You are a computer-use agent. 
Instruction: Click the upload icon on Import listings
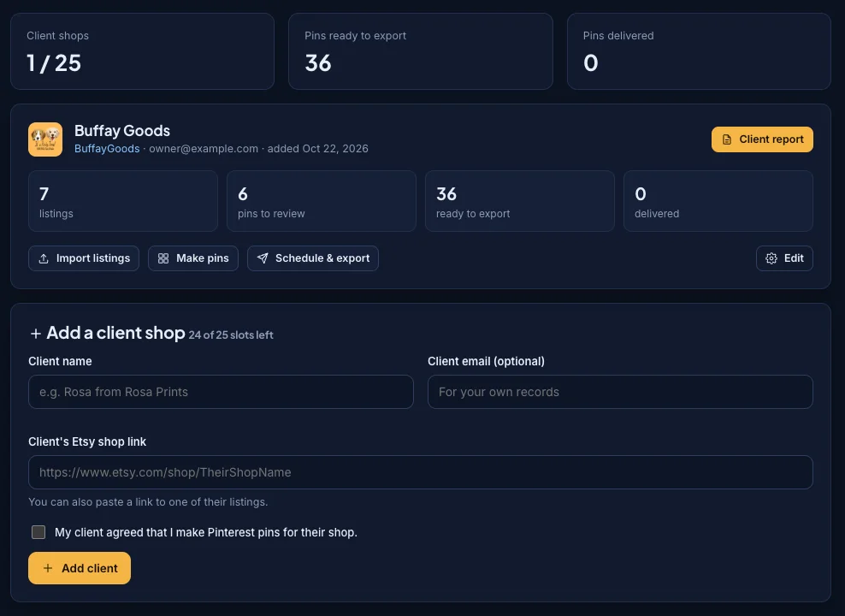(x=44, y=258)
